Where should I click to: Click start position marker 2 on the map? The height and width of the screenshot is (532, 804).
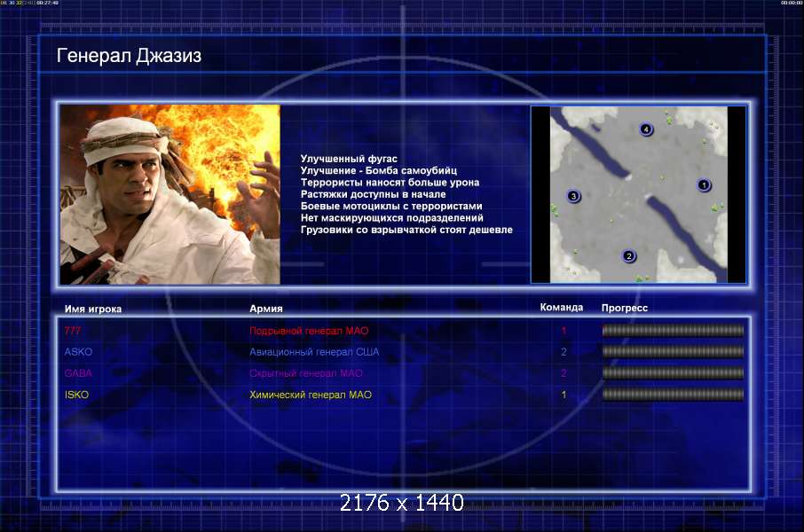click(629, 255)
